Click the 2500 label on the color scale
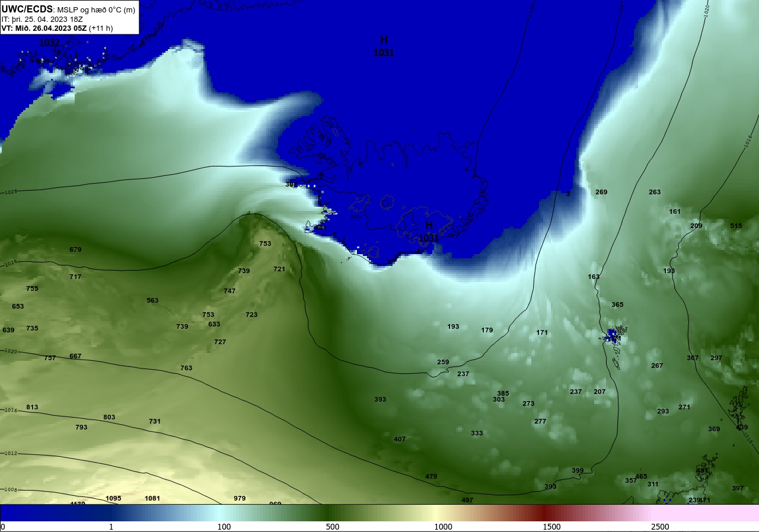 (660, 527)
